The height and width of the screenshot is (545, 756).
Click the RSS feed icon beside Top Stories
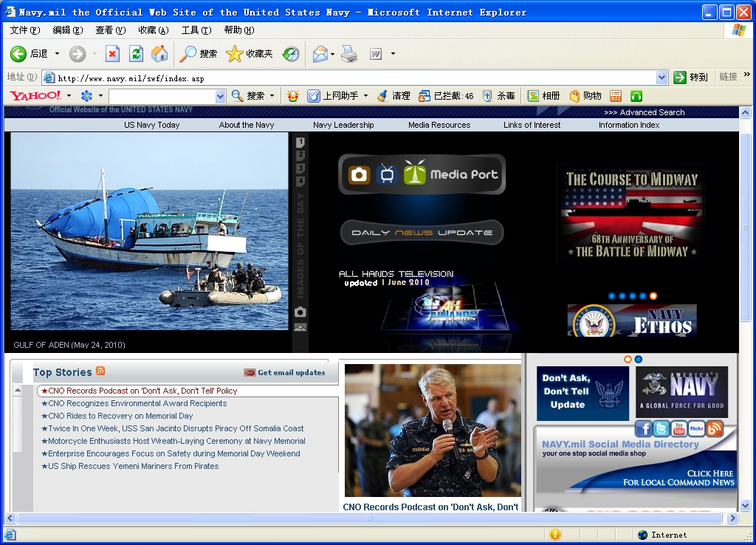pos(100,371)
